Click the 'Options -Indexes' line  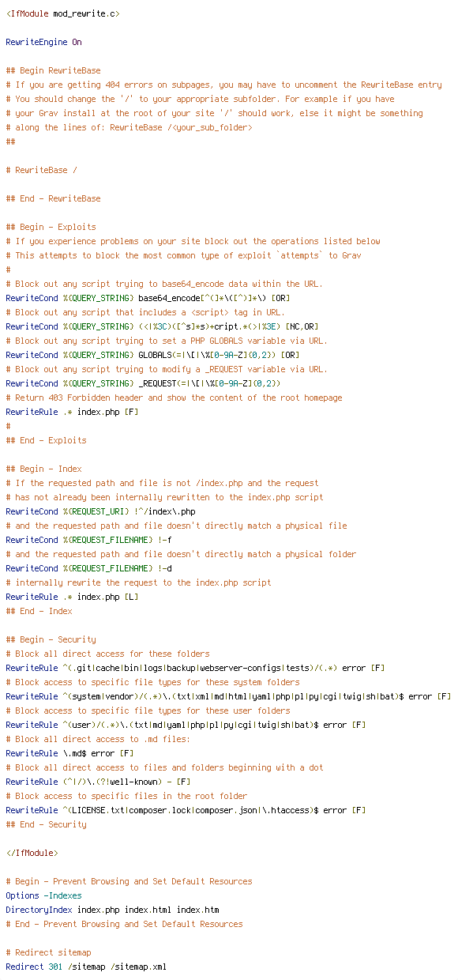click(x=43, y=895)
